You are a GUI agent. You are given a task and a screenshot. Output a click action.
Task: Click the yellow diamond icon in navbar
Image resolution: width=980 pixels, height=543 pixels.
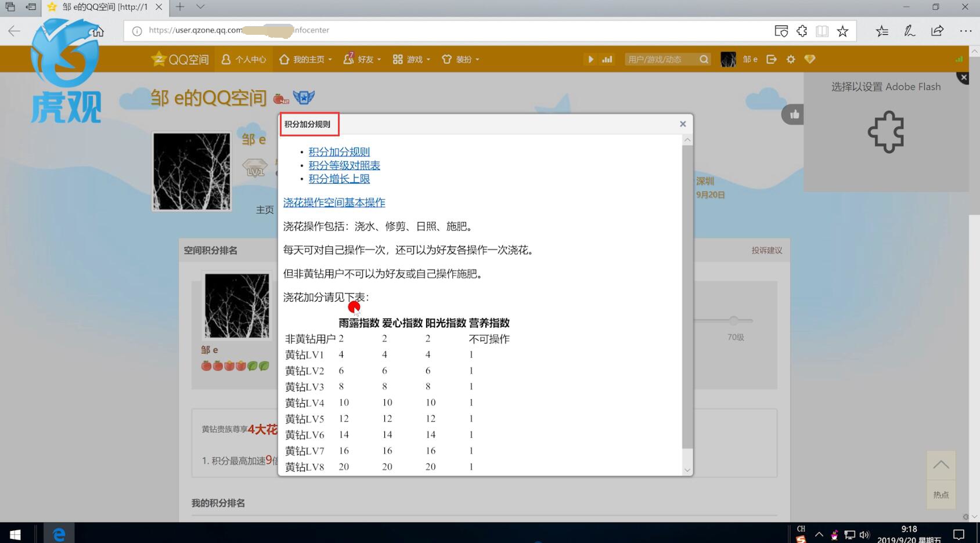pos(810,59)
